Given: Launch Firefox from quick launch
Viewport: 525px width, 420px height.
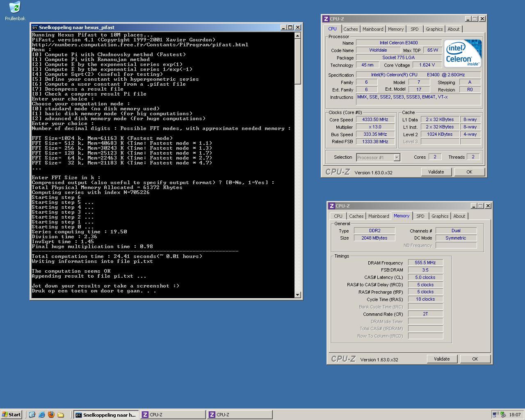Looking at the screenshot, I should (51, 415).
